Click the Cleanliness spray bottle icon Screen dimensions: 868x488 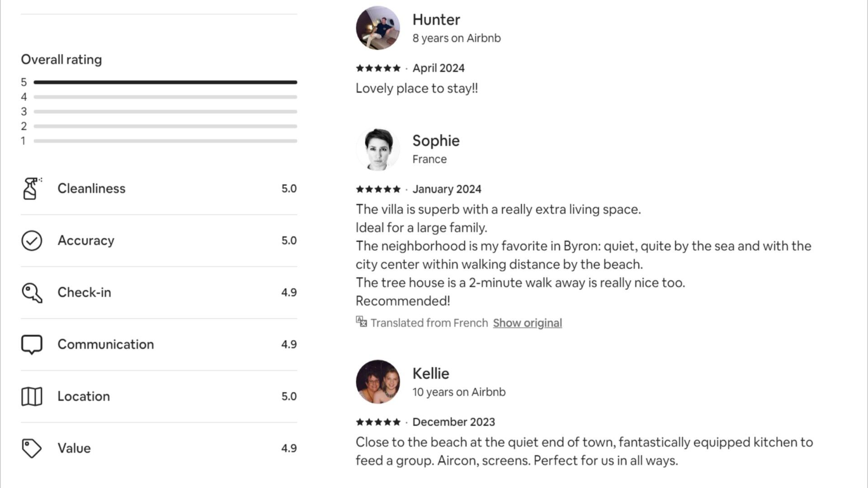[31, 188]
